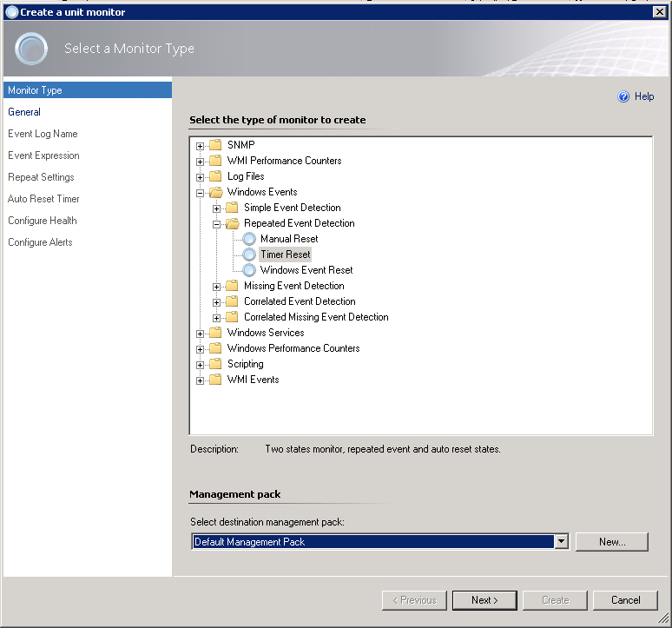Click the Create button
Image resolution: width=672 pixels, height=628 pixels.
(x=555, y=600)
